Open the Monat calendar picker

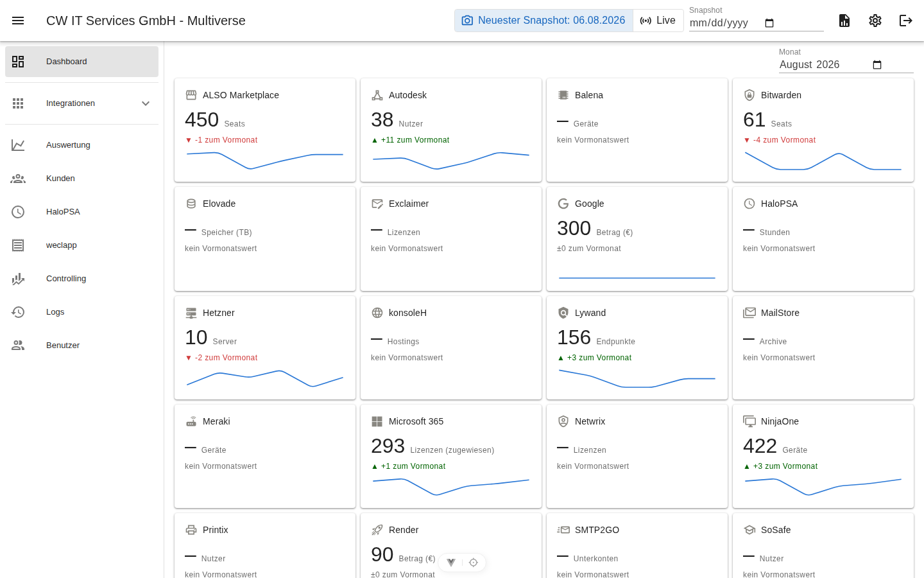point(877,65)
